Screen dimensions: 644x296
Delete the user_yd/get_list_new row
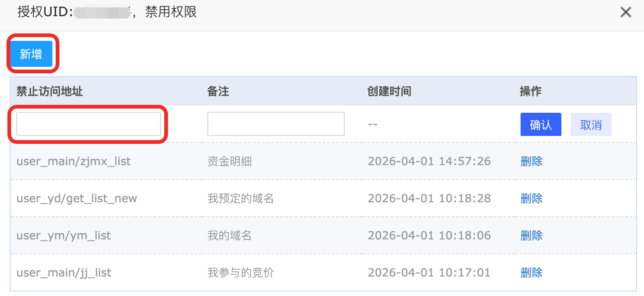point(532,199)
